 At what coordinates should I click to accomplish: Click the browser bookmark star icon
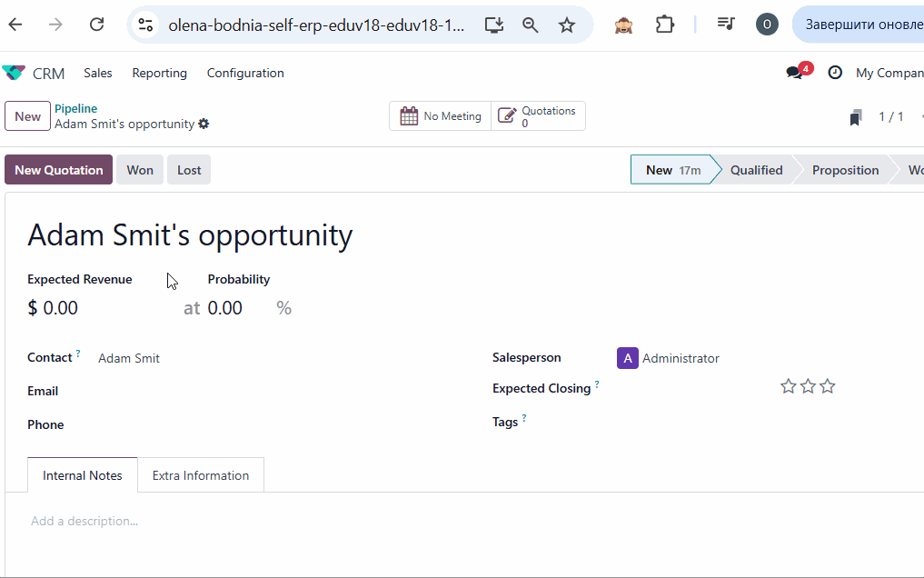tap(567, 25)
